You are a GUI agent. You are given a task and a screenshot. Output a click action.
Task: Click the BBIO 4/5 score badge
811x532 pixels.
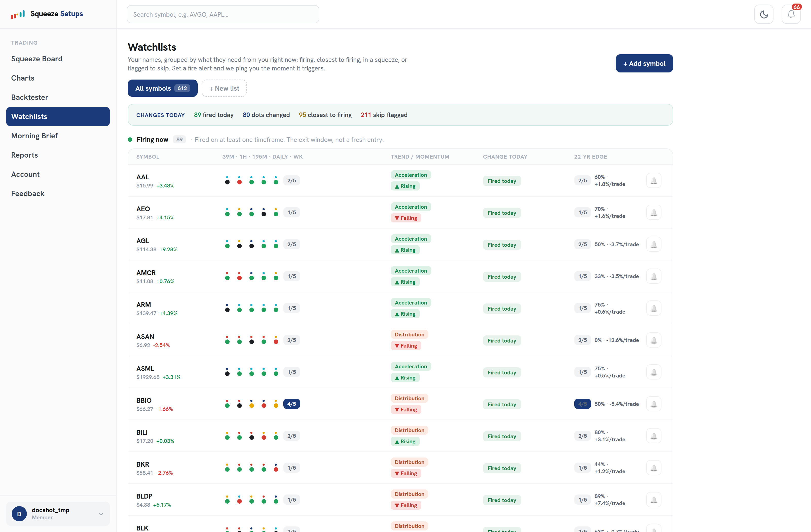(x=291, y=404)
